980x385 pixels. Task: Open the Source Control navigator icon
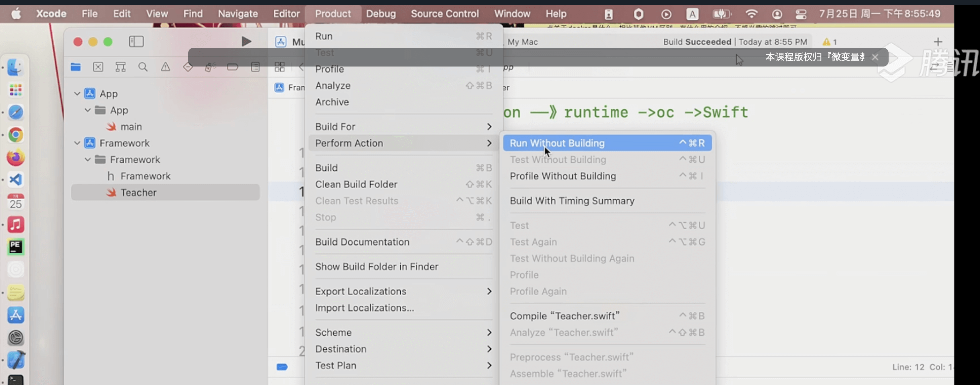coord(98,67)
